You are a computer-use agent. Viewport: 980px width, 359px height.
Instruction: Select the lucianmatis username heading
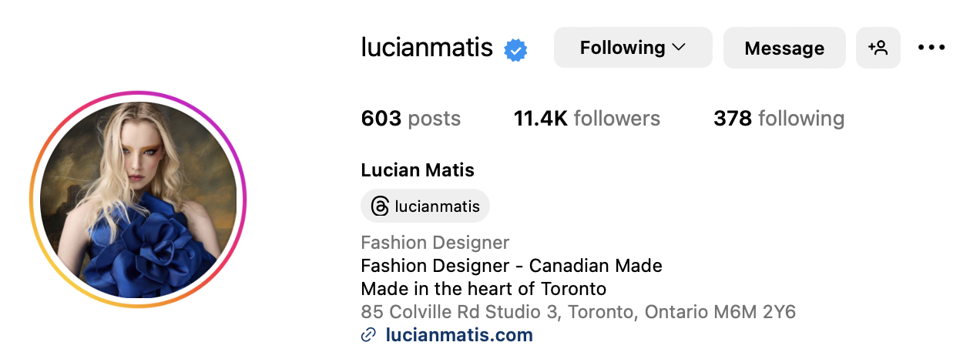pos(427,48)
